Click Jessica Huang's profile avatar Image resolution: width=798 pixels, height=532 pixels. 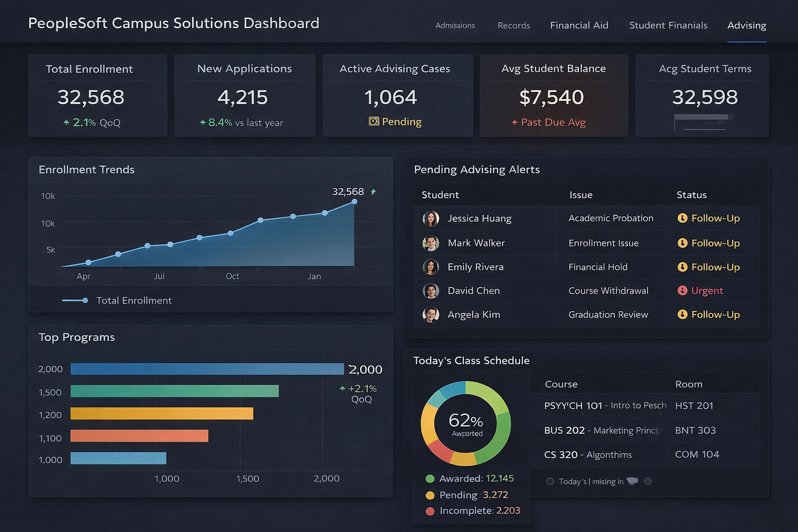tap(431, 218)
